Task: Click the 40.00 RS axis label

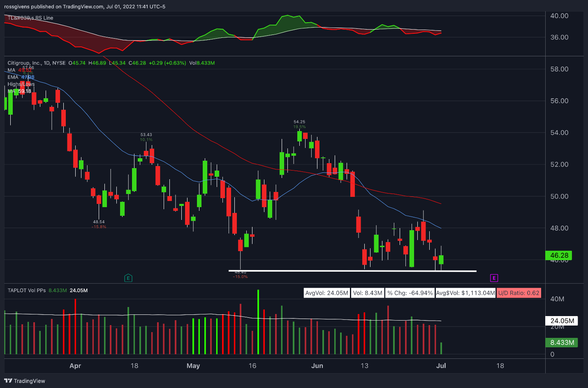Action: [x=559, y=16]
